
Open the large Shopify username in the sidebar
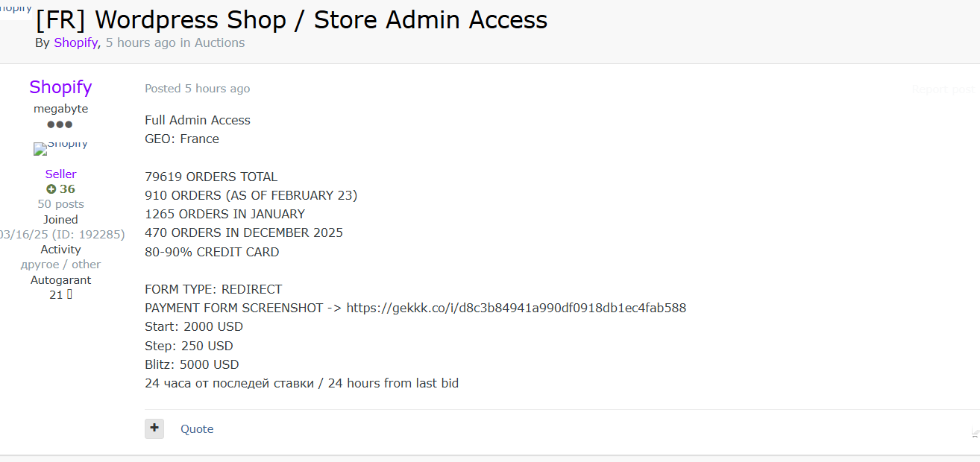(60, 87)
